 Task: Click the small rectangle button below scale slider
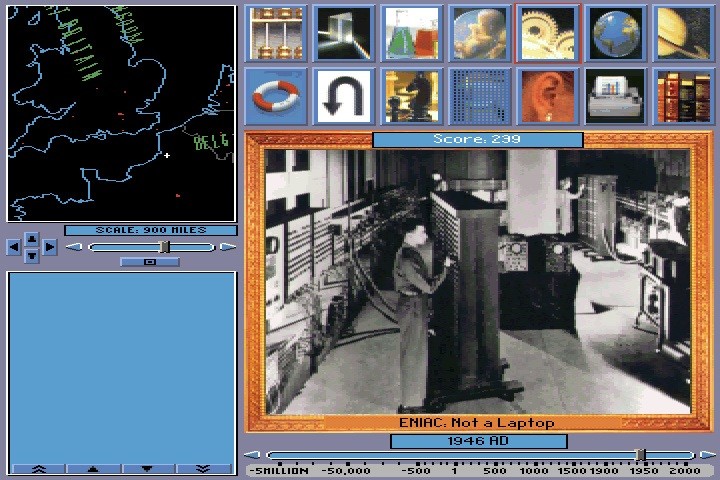pyautogui.click(x=150, y=262)
